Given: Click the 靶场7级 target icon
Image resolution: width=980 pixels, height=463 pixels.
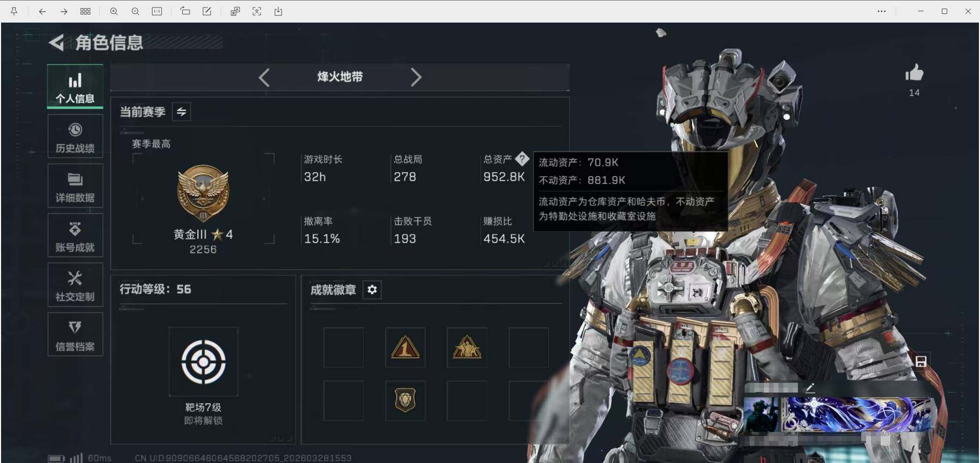Looking at the screenshot, I should click(203, 362).
